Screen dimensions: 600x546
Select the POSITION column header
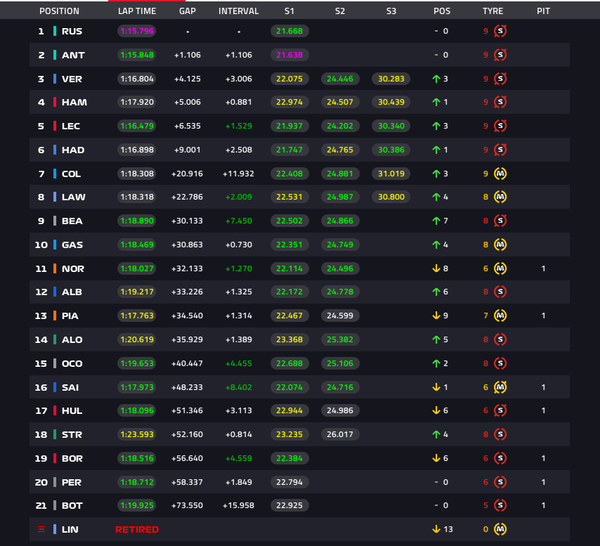pyautogui.click(x=59, y=11)
